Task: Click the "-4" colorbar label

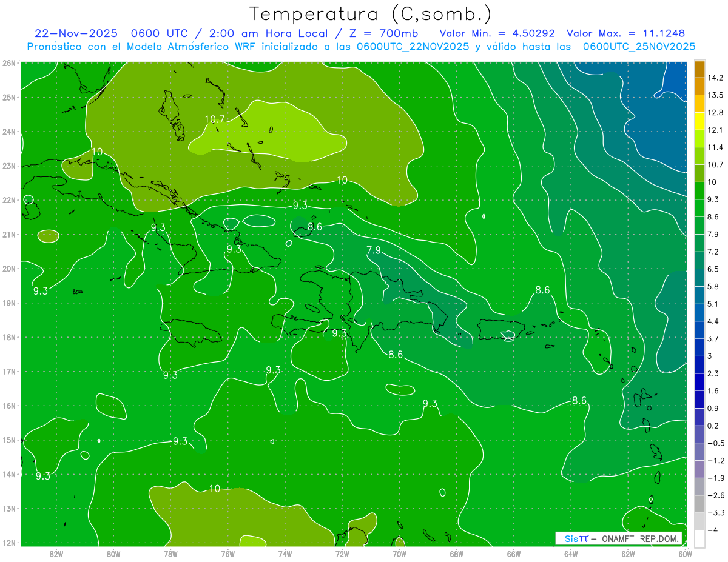Action: [712, 530]
